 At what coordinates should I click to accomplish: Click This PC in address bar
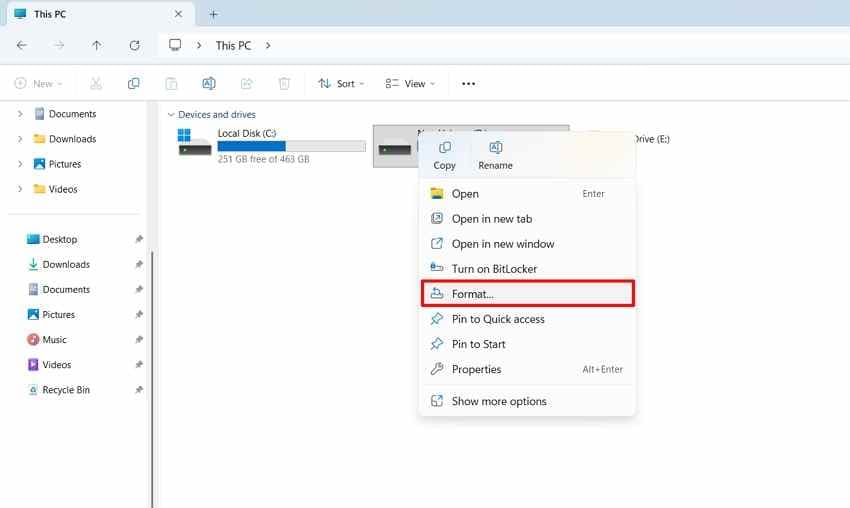(234, 46)
